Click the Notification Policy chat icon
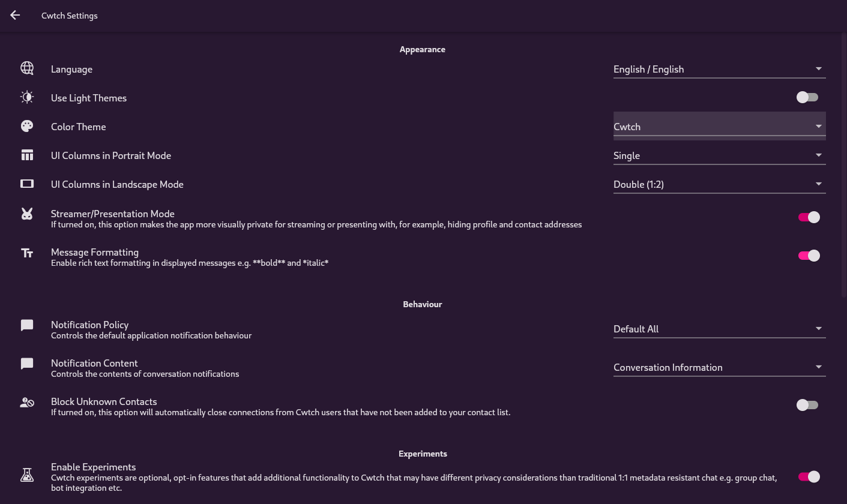 point(27,325)
